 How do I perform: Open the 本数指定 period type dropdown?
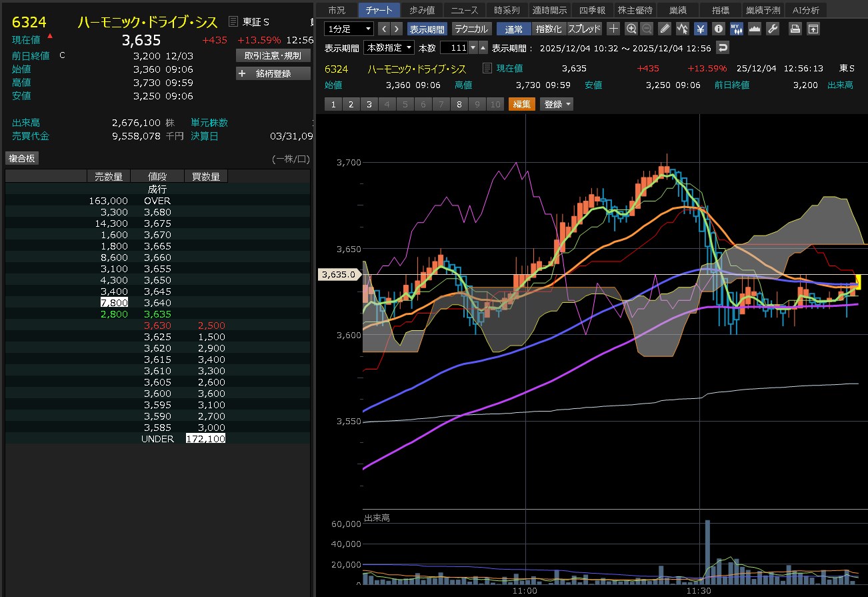(389, 47)
